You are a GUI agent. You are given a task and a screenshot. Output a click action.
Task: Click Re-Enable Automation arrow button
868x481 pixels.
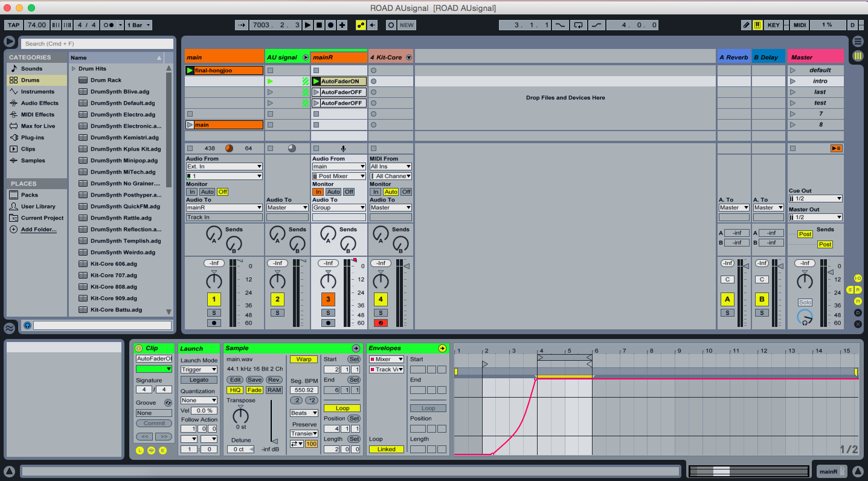[373, 25]
